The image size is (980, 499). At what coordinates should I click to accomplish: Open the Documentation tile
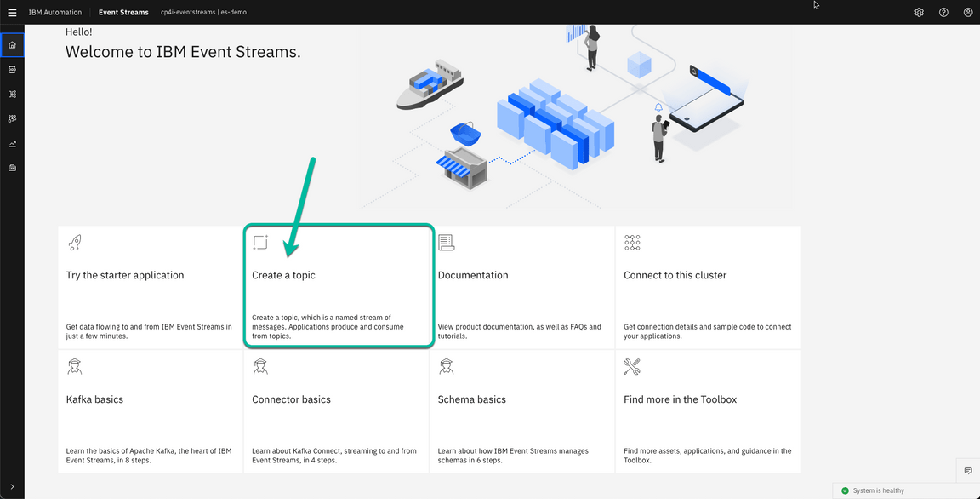coord(523,285)
